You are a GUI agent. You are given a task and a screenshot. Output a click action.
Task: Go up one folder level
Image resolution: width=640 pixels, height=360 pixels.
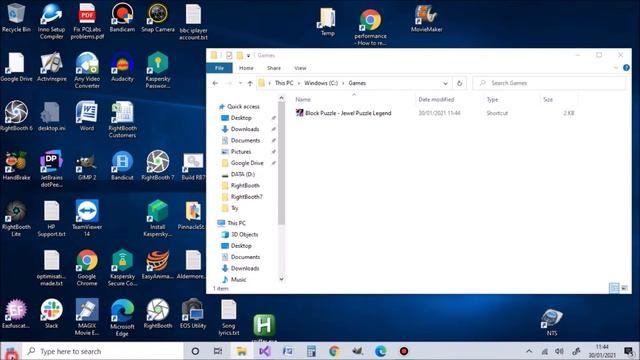coord(250,83)
